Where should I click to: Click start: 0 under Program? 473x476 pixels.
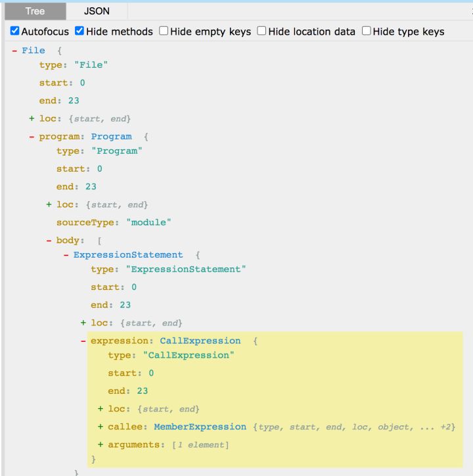[x=79, y=169]
